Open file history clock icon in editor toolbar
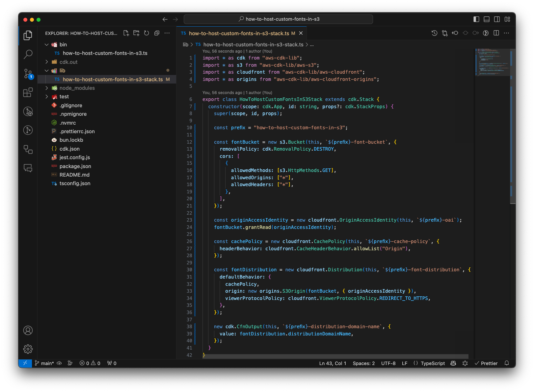The width and height of the screenshot is (534, 392). click(435, 33)
